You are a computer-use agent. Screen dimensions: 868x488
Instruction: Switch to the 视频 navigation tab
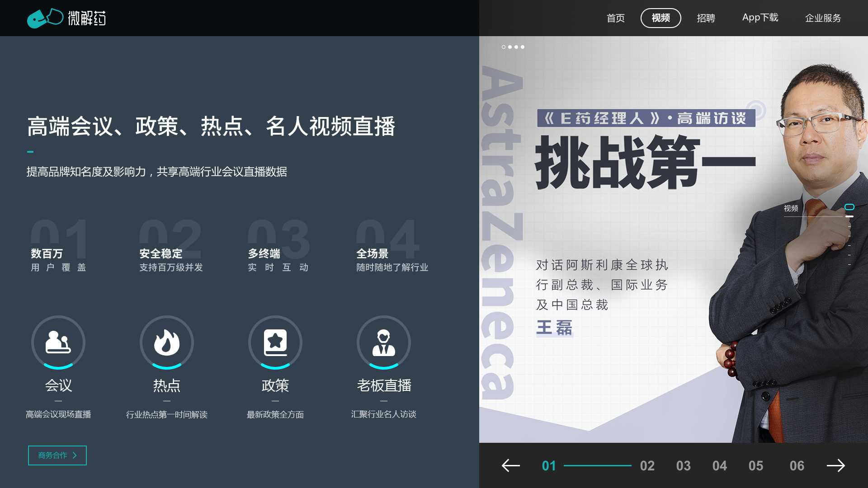tap(660, 18)
